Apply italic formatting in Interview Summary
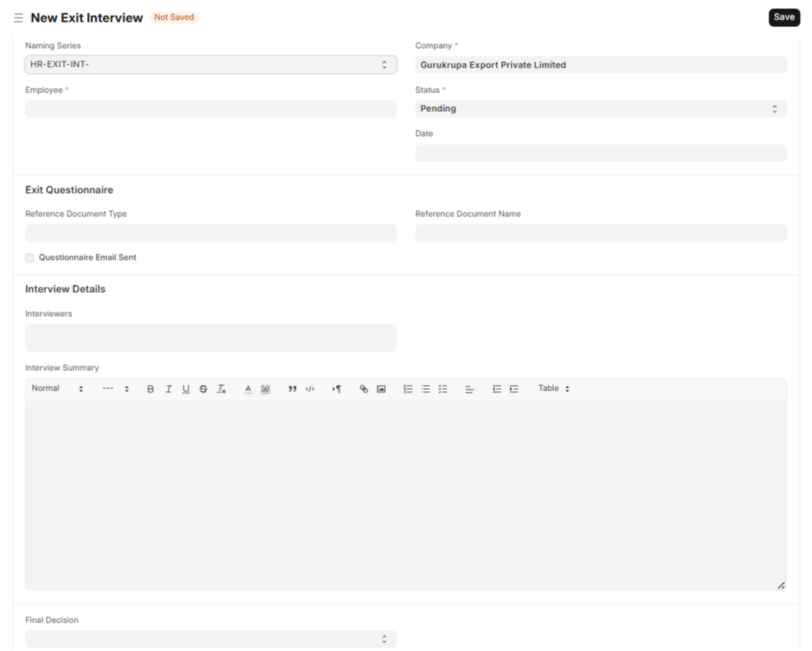 168,389
